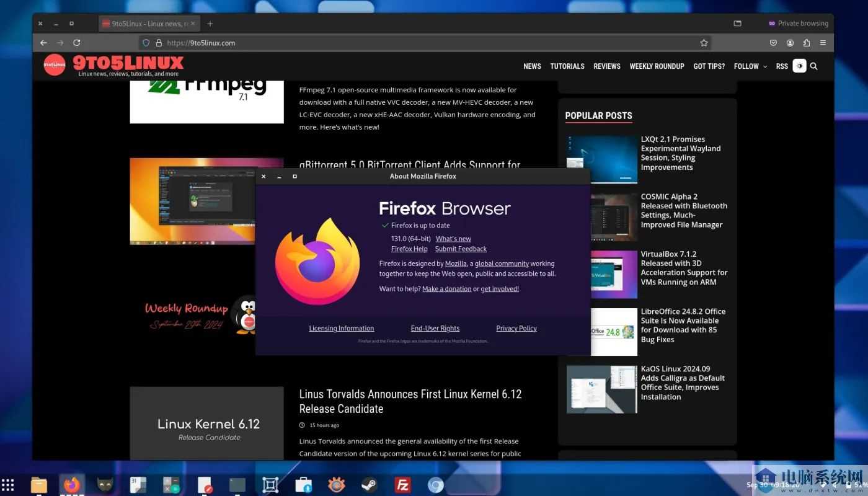
Task: Open the screenshot tool icon in the dock
Action: [x=270, y=484]
